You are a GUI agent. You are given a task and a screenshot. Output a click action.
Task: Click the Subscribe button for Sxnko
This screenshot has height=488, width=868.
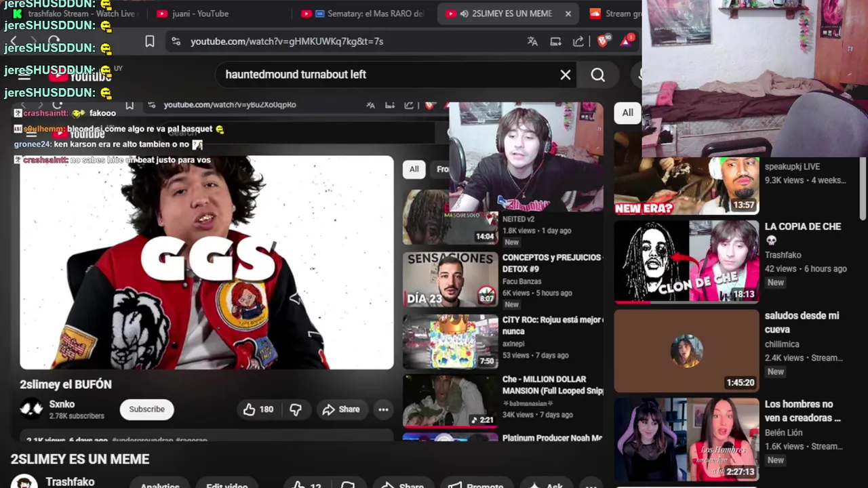click(x=146, y=409)
